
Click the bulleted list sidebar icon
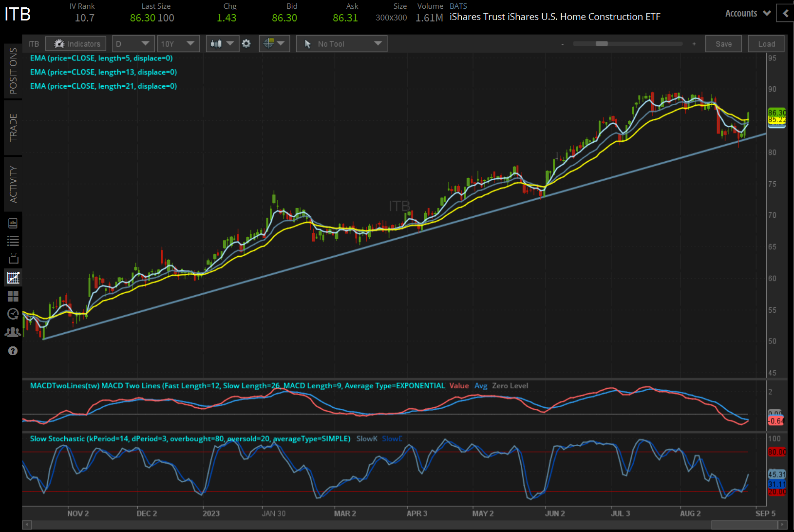(13, 241)
